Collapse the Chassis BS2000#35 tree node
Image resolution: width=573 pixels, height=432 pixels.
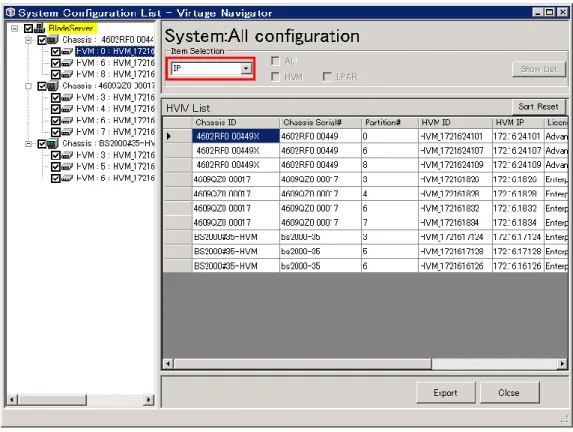point(28,144)
